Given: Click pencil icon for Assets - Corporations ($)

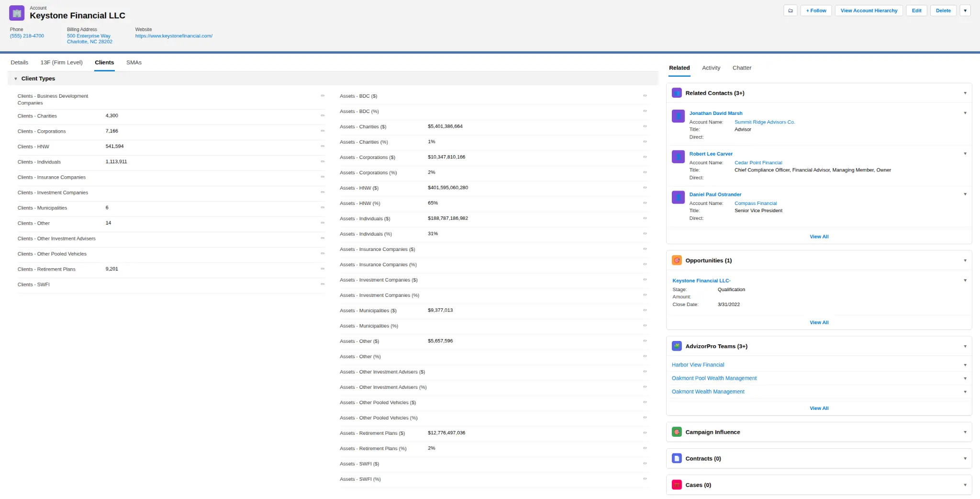Looking at the screenshot, I should [645, 157].
